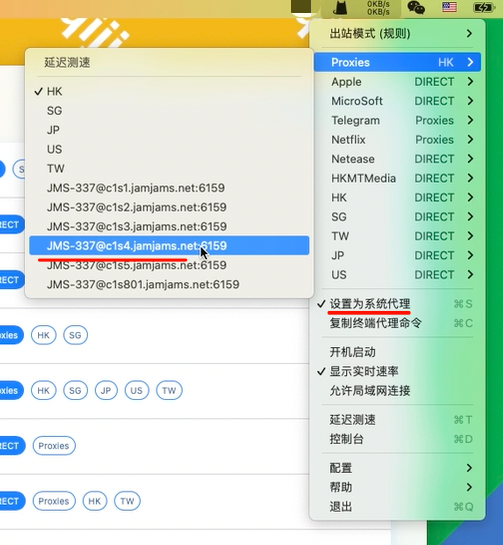Screen dimensions: 503x545
Task: Run 延迟测速 from main menu
Action: coord(397,420)
